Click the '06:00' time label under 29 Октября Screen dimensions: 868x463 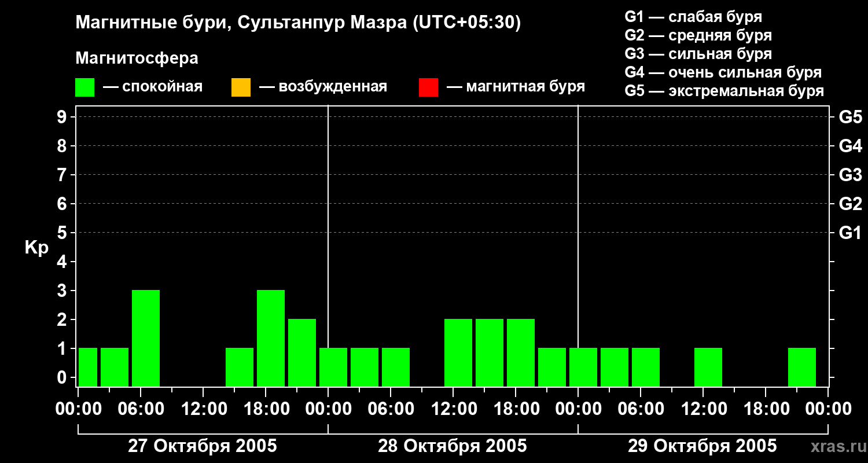click(641, 409)
